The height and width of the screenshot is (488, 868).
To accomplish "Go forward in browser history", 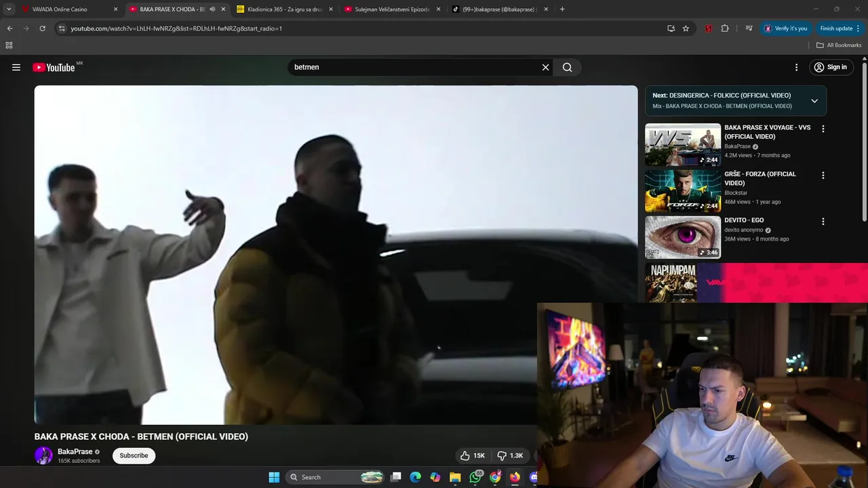I will click(26, 28).
